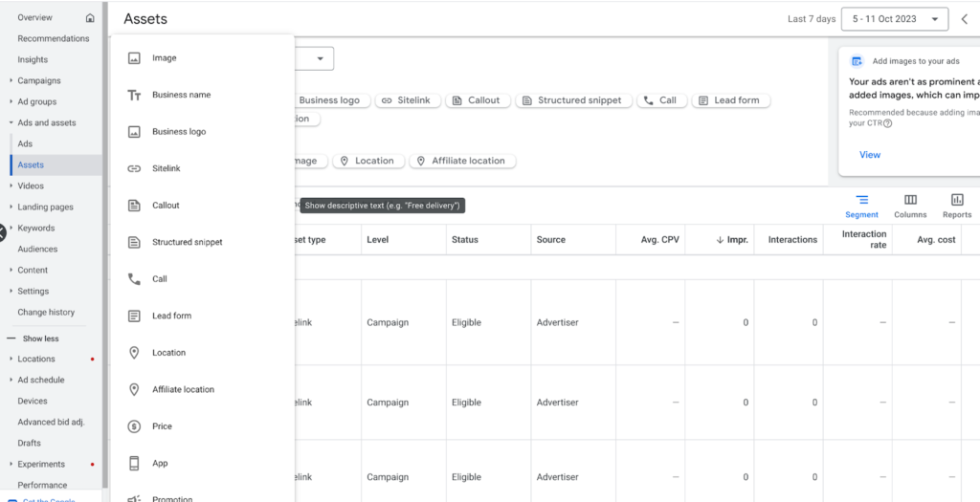Click the Affiliate location pin icon in menu
The height and width of the screenshot is (502, 980).
[134, 389]
